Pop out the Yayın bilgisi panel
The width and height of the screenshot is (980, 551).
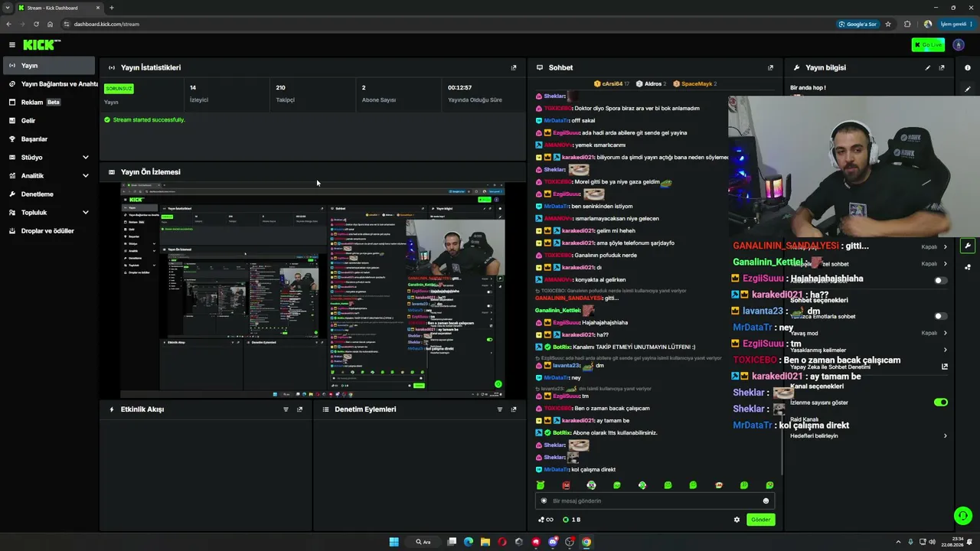tap(942, 67)
